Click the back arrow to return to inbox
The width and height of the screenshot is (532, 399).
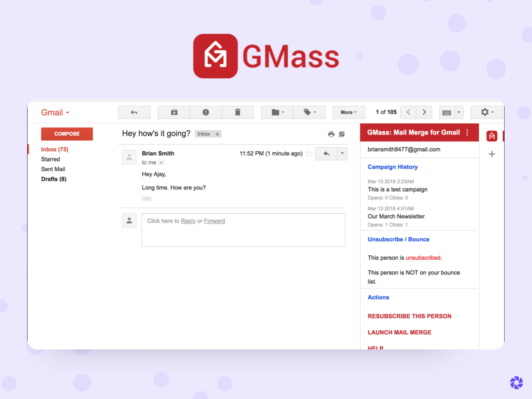[x=134, y=112]
